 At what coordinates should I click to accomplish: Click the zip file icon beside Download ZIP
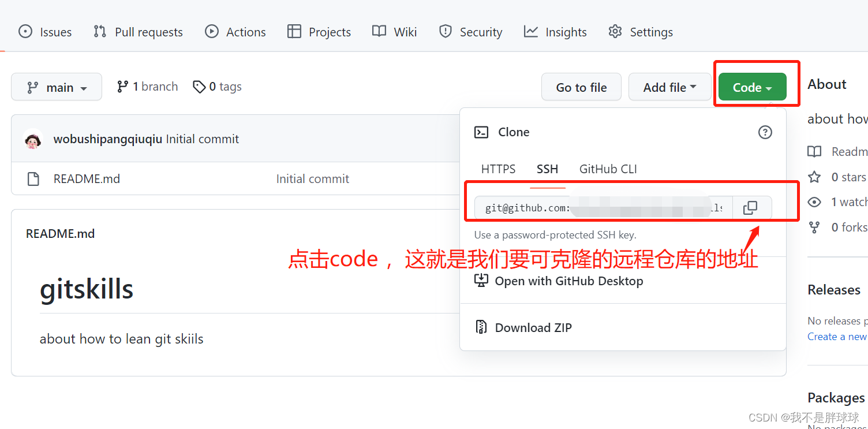481,327
